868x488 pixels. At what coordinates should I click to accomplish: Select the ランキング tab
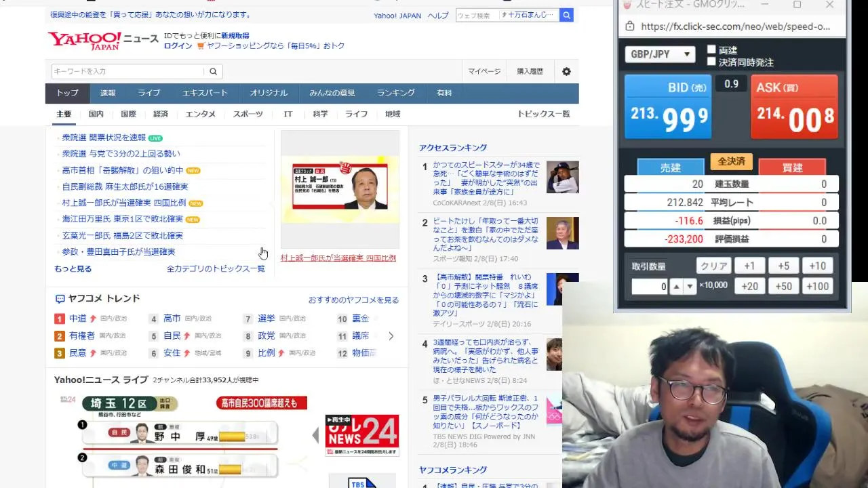[x=396, y=93]
